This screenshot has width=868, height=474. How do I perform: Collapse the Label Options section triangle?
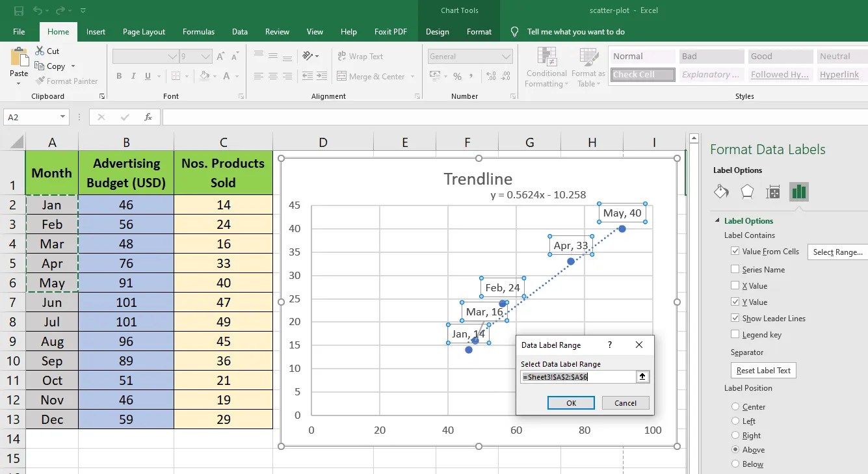point(717,221)
